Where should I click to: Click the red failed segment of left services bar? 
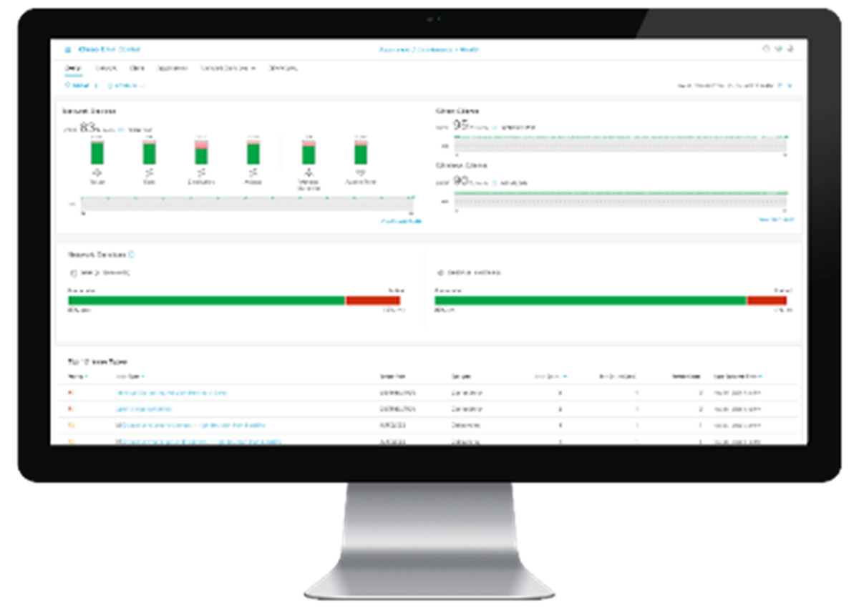coord(373,300)
